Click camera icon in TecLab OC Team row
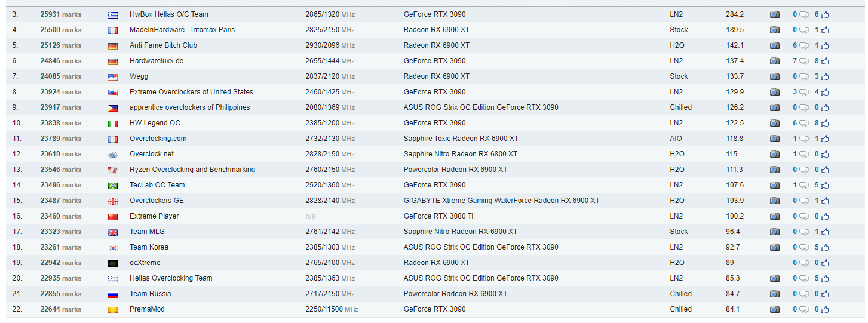Viewport: 868px width, 323px height. tap(774, 185)
